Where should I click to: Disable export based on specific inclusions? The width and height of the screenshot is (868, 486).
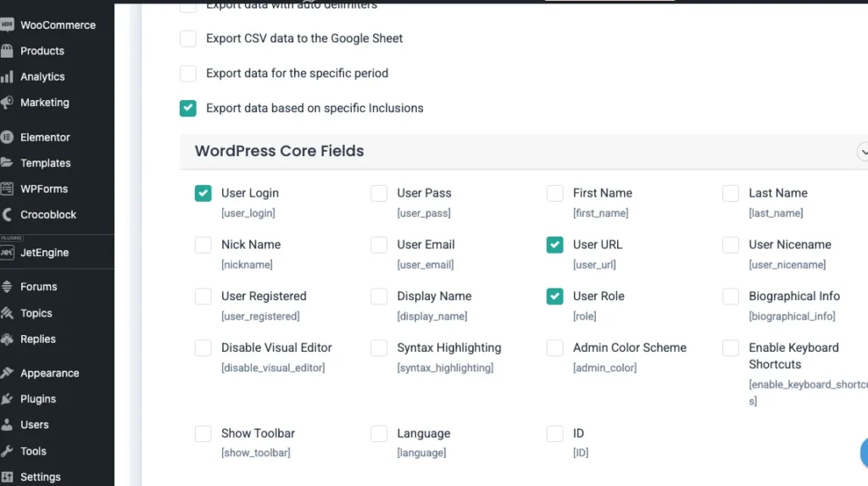188,109
